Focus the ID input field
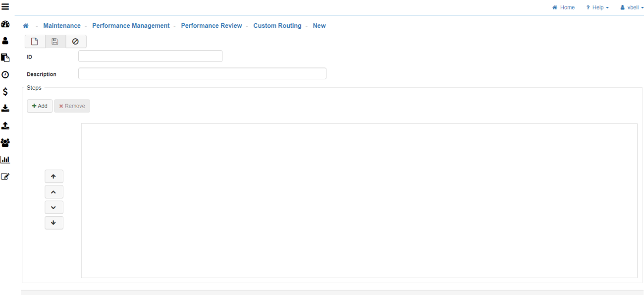Screen dimensions: 644x295 pyautogui.click(x=150, y=57)
